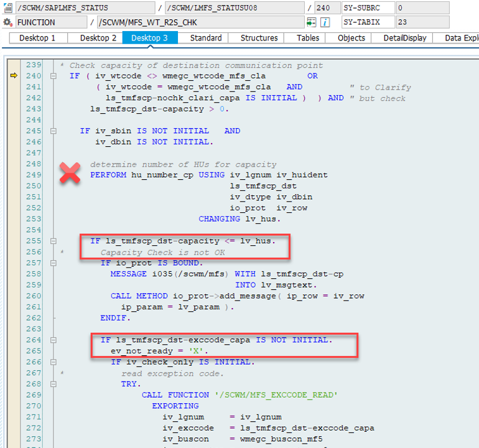This screenshot has width=479, height=448.
Task: Click the navigate-to-source icon after function name
Action: pyautogui.click(x=311, y=22)
